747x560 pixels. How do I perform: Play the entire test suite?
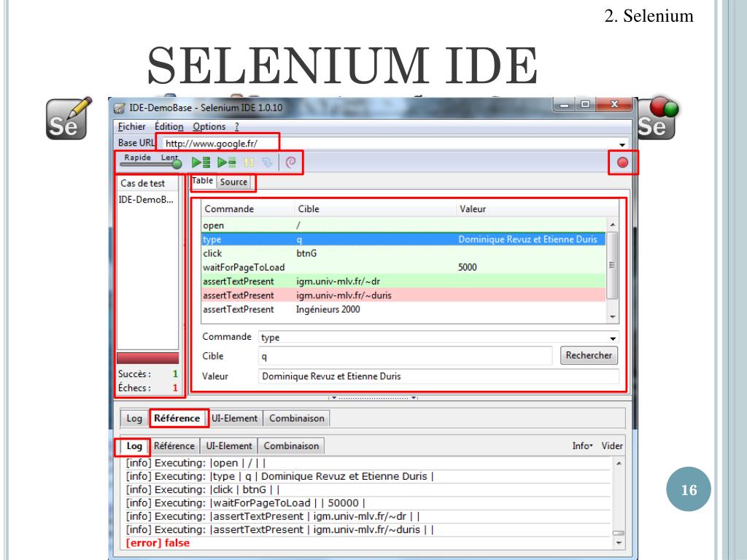(x=201, y=163)
